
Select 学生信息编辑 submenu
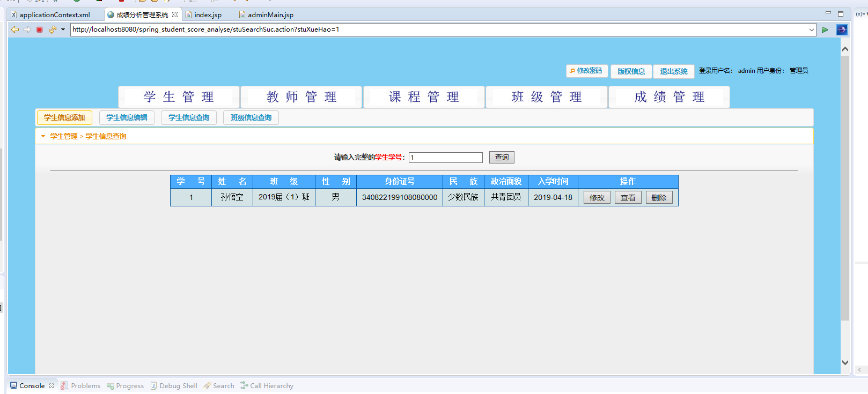click(127, 117)
